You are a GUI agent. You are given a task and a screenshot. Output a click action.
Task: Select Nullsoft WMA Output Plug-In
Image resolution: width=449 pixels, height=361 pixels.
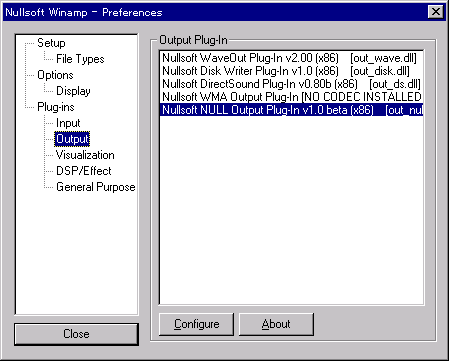pyautogui.click(x=292, y=97)
